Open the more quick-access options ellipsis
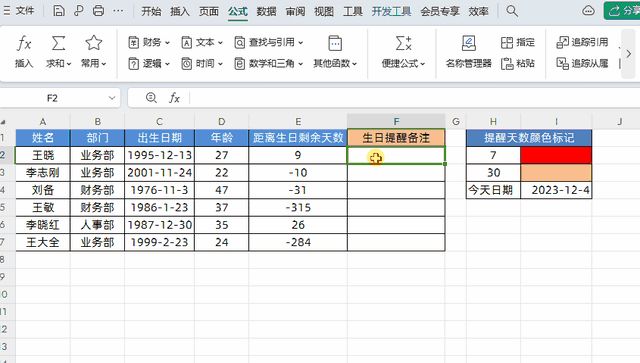 click(x=118, y=11)
